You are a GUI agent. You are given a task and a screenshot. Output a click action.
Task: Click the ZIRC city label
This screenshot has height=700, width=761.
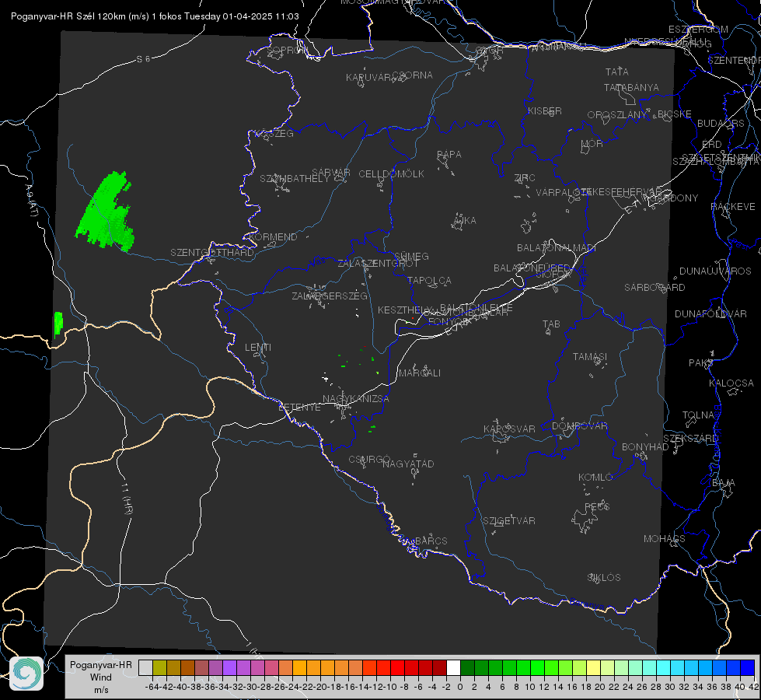525,178
